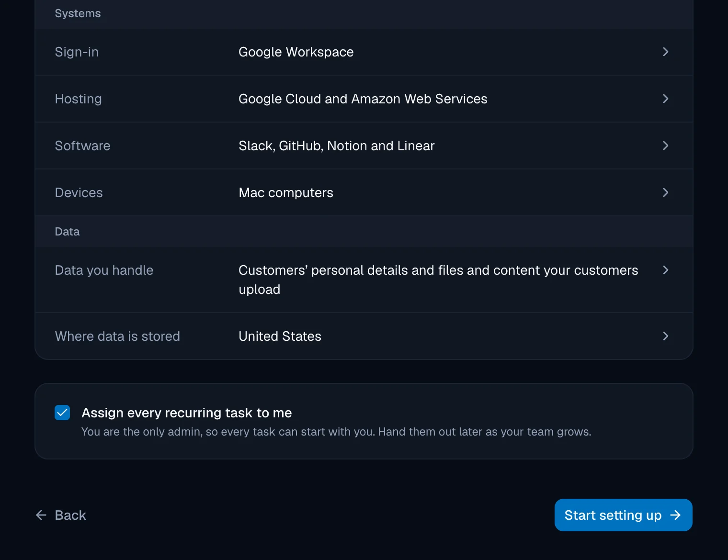The width and height of the screenshot is (728, 560).
Task: Expand the Hosting row chevron
Action: [665, 99]
